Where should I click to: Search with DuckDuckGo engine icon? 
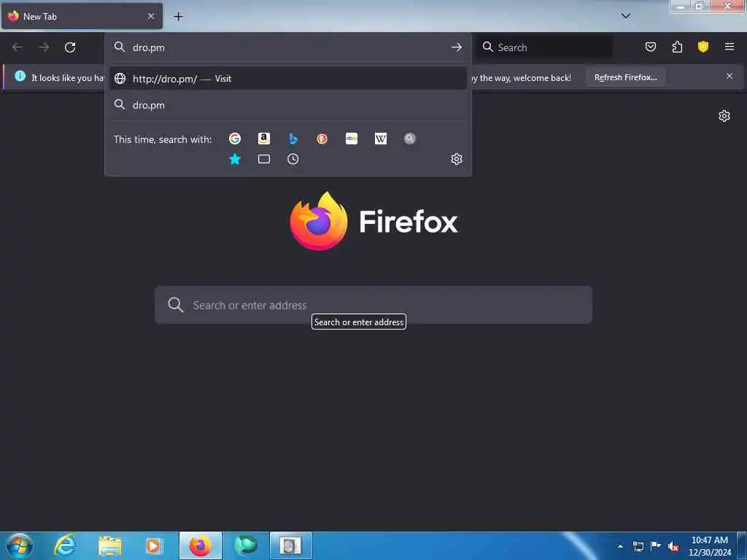322,139
